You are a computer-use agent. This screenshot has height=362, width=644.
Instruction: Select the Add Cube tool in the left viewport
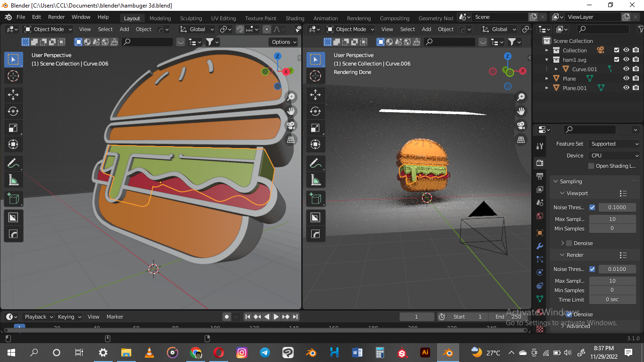click(x=13, y=199)
